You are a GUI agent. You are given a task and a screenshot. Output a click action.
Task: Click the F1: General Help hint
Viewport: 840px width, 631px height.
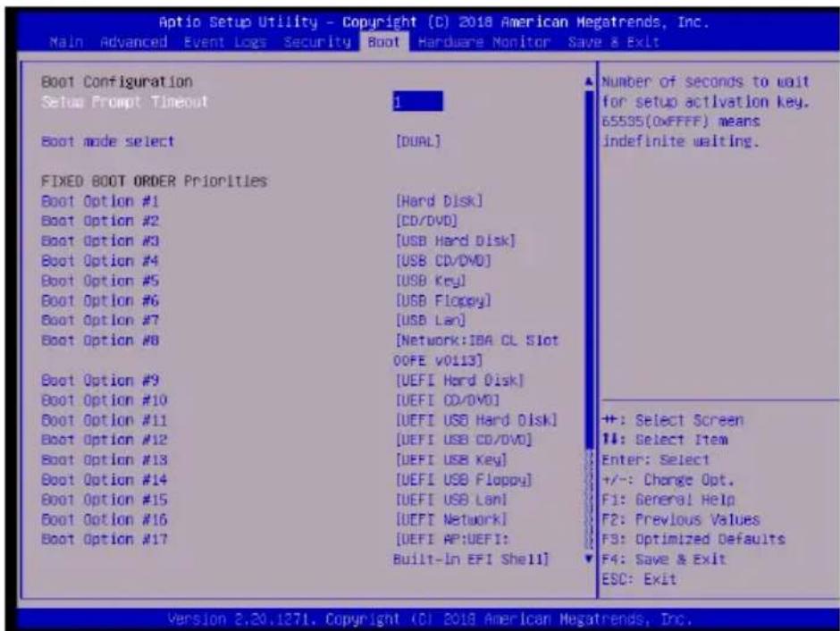point(668,500)
